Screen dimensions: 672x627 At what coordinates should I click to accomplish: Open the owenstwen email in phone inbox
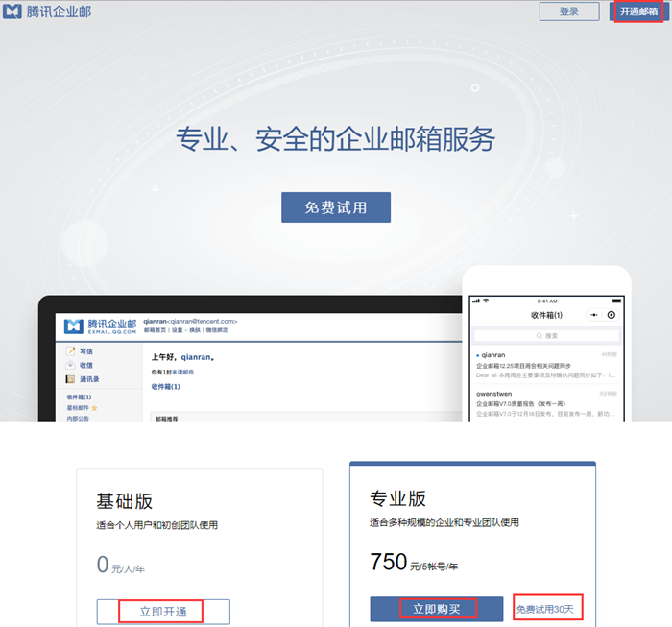point(546,403)
